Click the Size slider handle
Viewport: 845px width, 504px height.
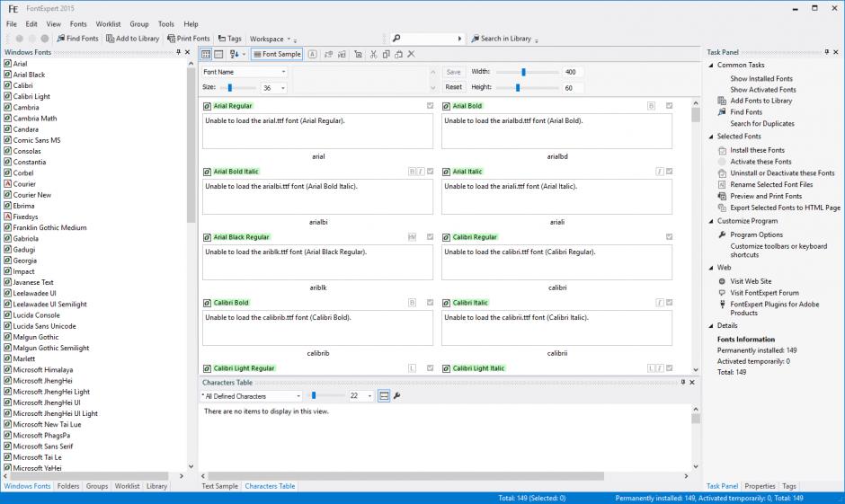point(230,87)
